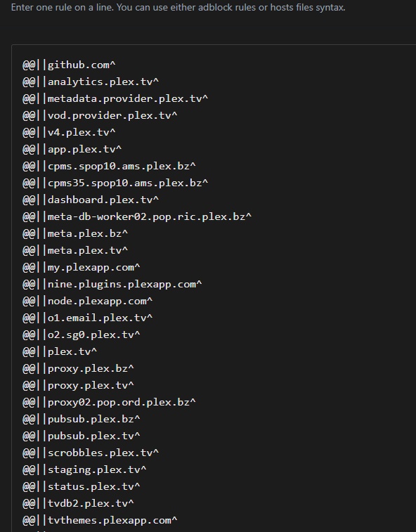Click the app.plex.tv rule text
The width and height of the screenshot is (416, 532).
coord(72,149)
